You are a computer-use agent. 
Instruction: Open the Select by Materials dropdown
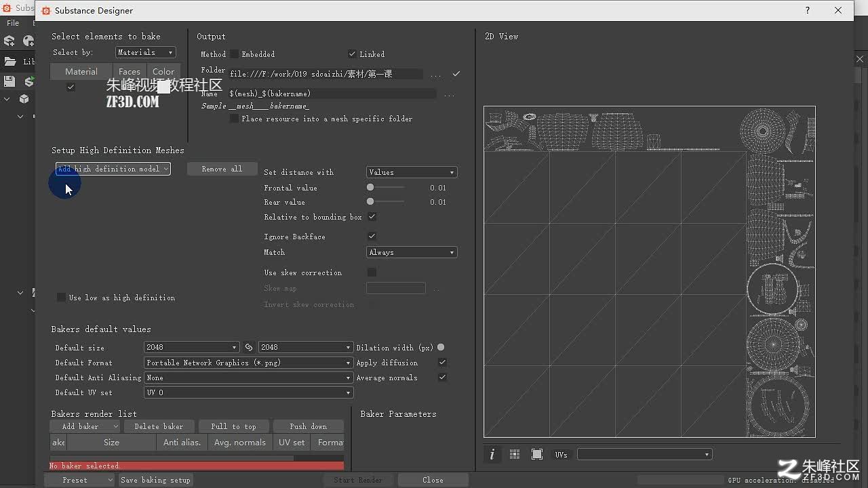point(145,52)
